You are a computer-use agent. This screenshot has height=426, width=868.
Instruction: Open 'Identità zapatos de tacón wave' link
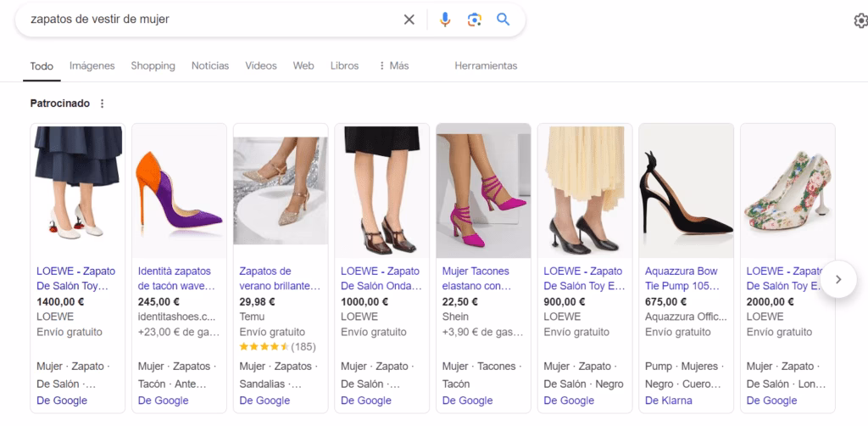pyautogui.click(x=176, y=278)
